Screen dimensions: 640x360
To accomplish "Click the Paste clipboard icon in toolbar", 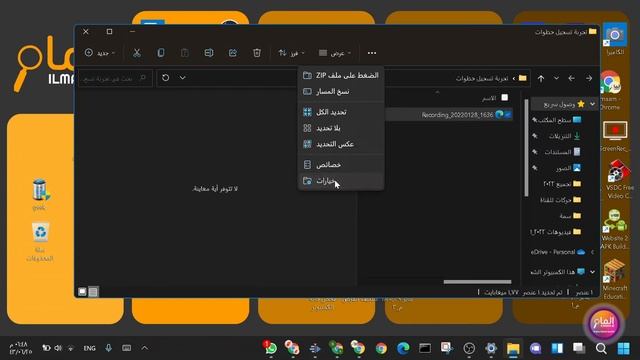I will pos(184,53).
